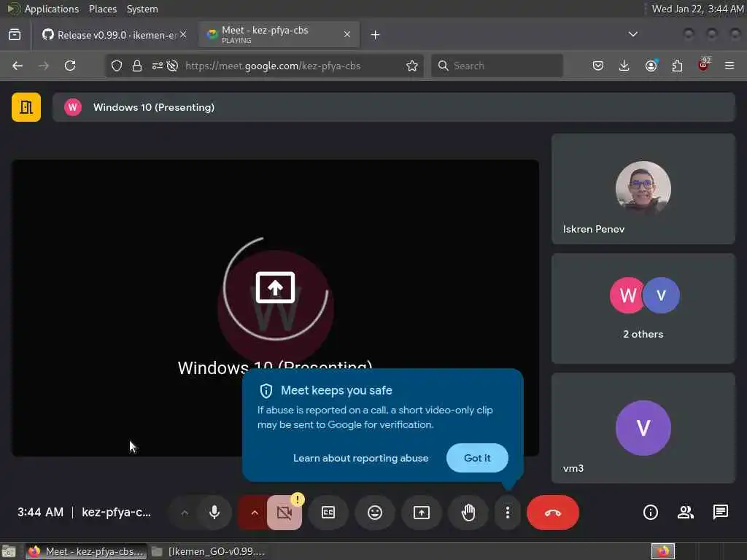
Task: Open Firefox hamburger menu
Action: [729, 66]
